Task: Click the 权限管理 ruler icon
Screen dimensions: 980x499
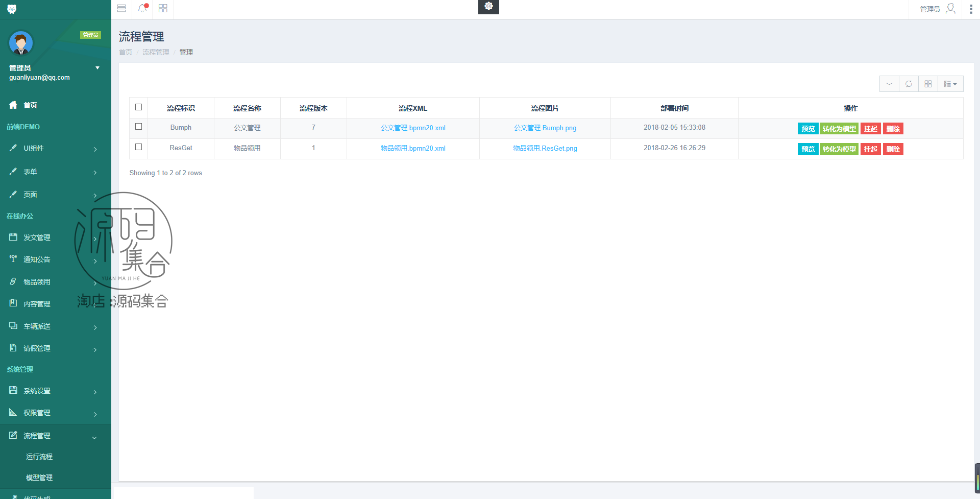Action: [x=13, y=412]
